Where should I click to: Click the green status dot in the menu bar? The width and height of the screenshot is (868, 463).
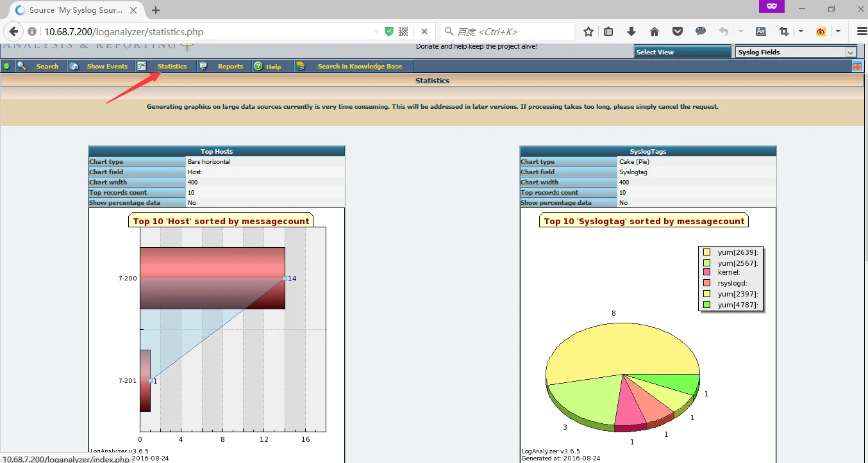point(6,66)
